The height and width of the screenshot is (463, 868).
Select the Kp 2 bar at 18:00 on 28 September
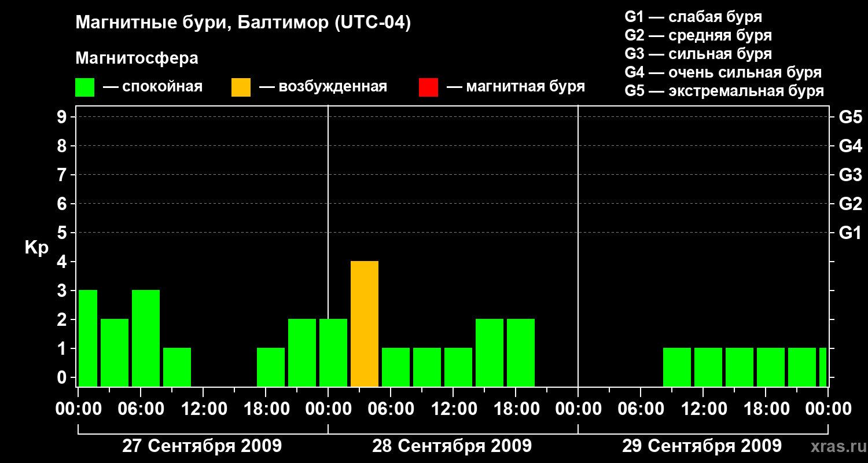(521, 352)
